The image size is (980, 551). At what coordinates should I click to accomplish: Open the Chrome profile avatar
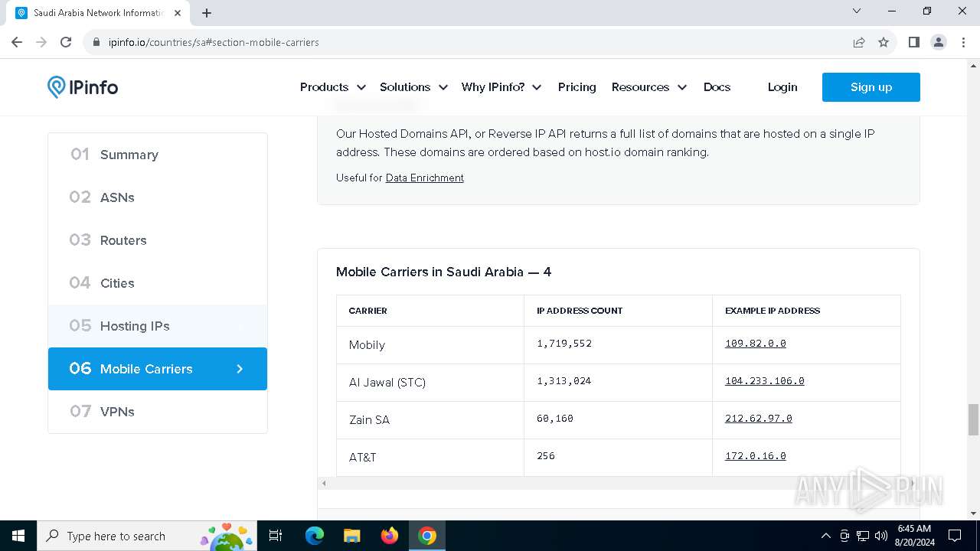939,42
